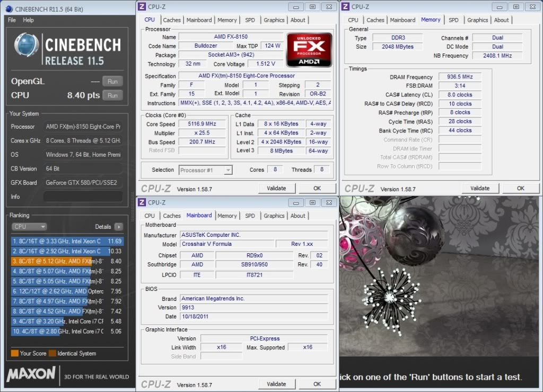
Task: Open the CPU ranking type dropdown
Action: 29,227
